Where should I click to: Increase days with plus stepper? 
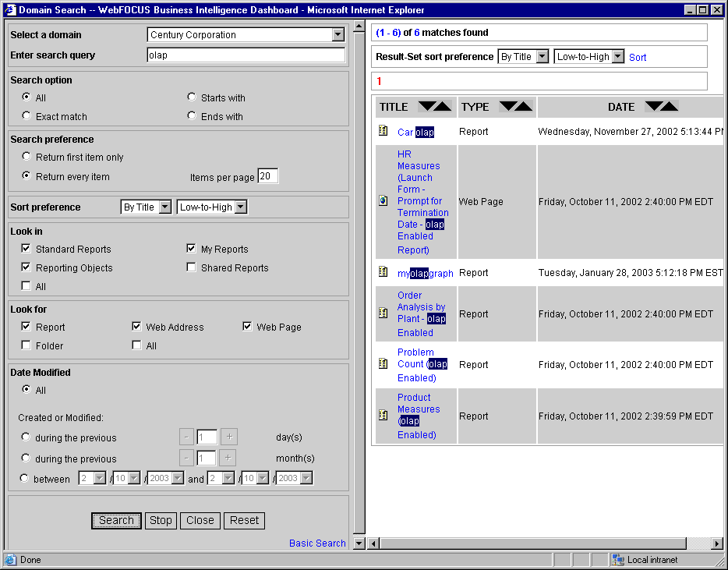point(229,437)
